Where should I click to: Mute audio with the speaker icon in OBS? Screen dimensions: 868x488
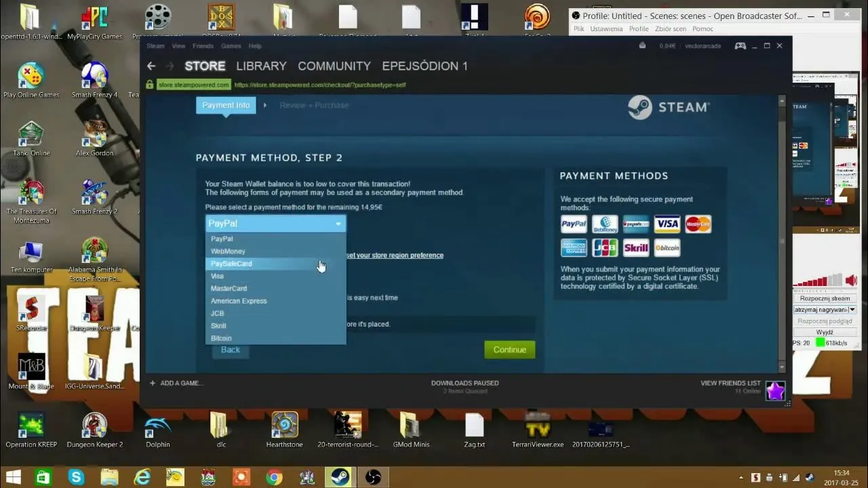click(850, 280)
